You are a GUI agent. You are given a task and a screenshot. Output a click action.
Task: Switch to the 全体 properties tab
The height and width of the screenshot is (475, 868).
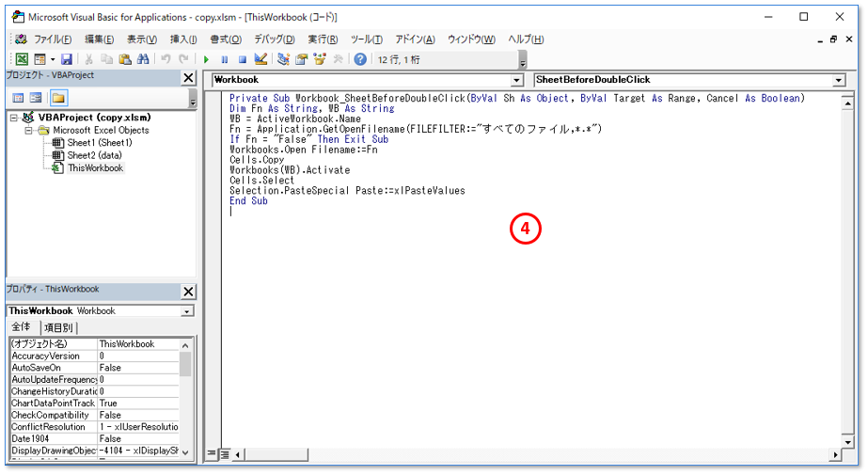(22, 326)
